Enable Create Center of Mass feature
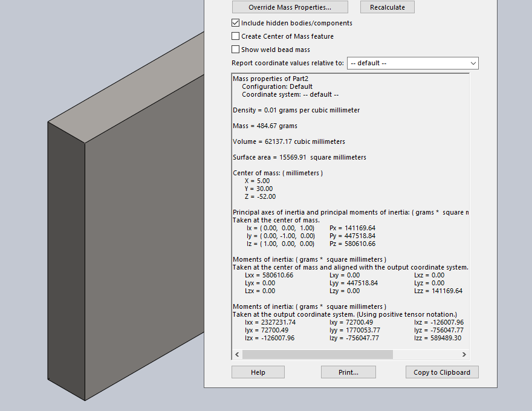Screen dimensions: 532x411 pos(236,36)
